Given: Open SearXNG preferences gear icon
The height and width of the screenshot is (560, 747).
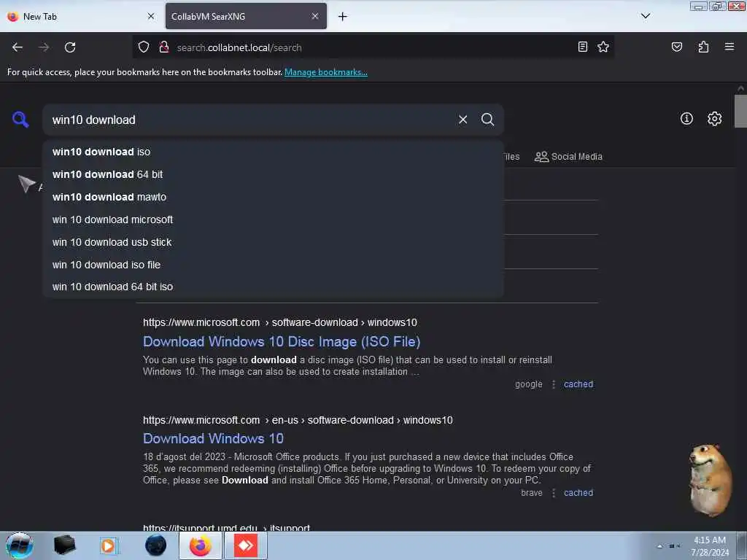Looking at the screenshot, I should 714,119.
